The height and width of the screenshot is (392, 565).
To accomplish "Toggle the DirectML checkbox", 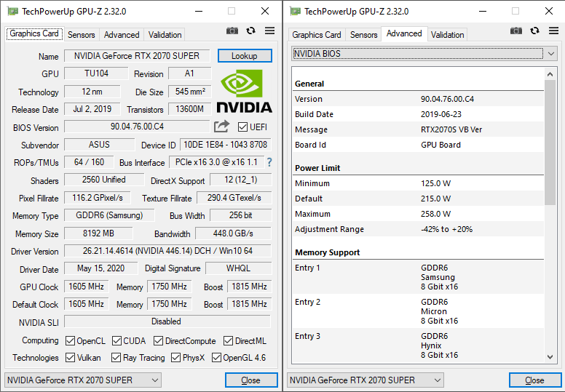I will [x=228, y=340].
